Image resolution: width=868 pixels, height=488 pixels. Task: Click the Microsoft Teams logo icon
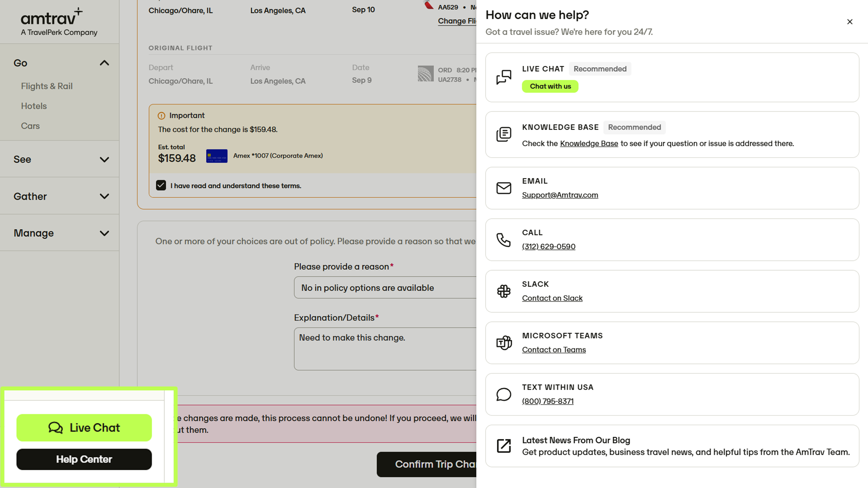(504, 343)
